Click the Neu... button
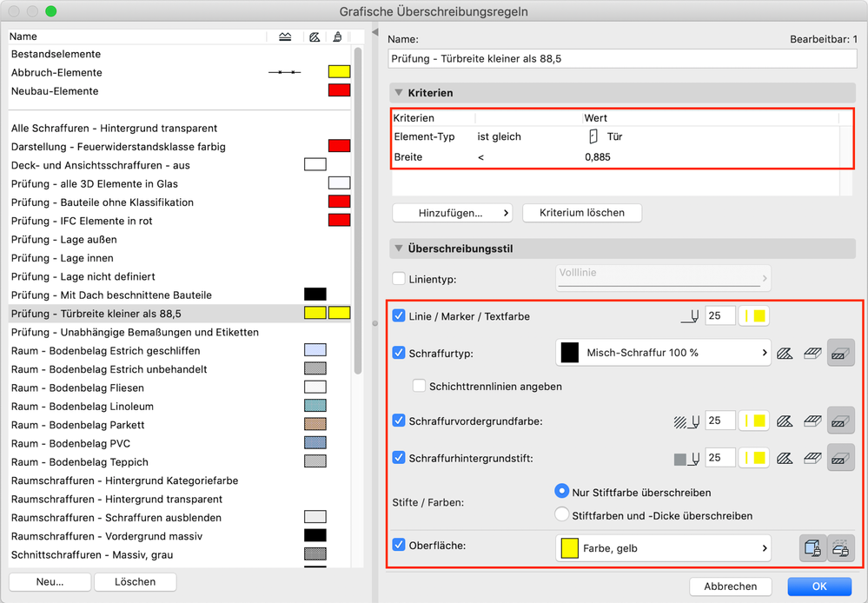The height and width of the screenshot is (603, 868). tap(50, 582)
